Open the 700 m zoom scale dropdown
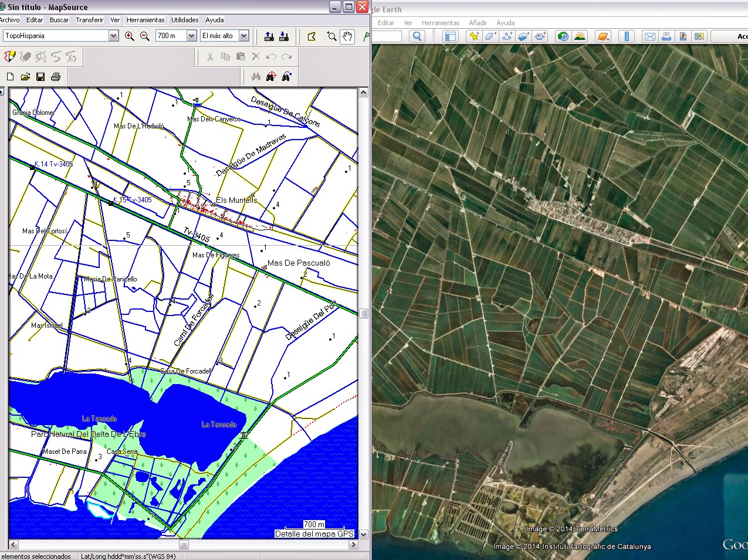 pyautogui.click(x=191, y=35)
